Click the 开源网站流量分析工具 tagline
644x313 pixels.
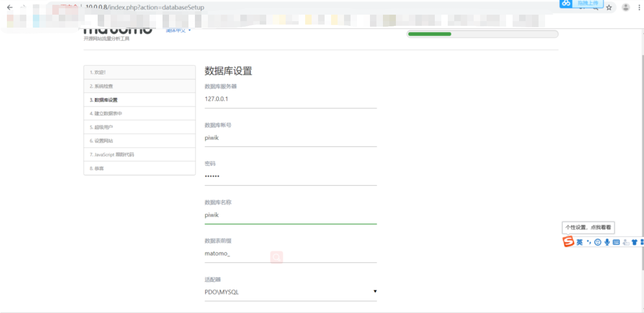pyautogui.click(x=106, y=39)
